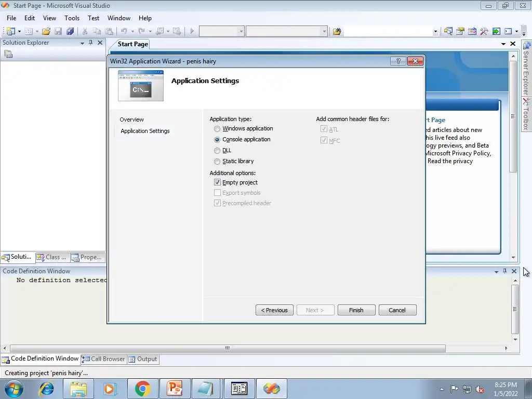The image size is (532, 399).
Task: Click the wizard dialog help question mark
Action: pos(398,61)
